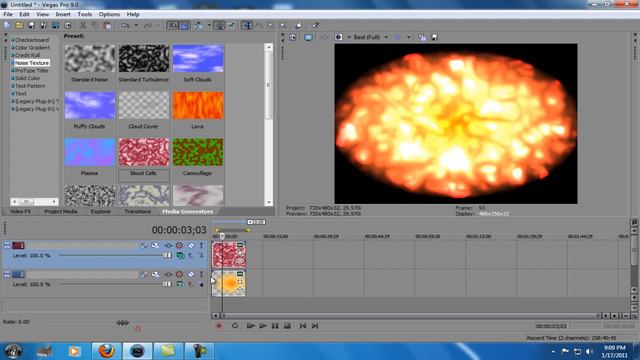Open Track FX on track 1
The width and height of the screenshot is (640, 360).
168,245
